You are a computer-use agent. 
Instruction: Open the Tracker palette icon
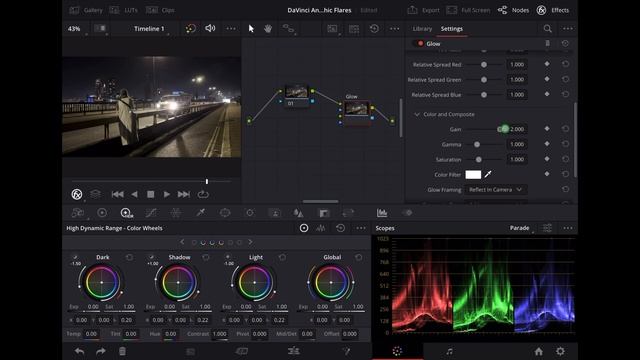[250, 213]
